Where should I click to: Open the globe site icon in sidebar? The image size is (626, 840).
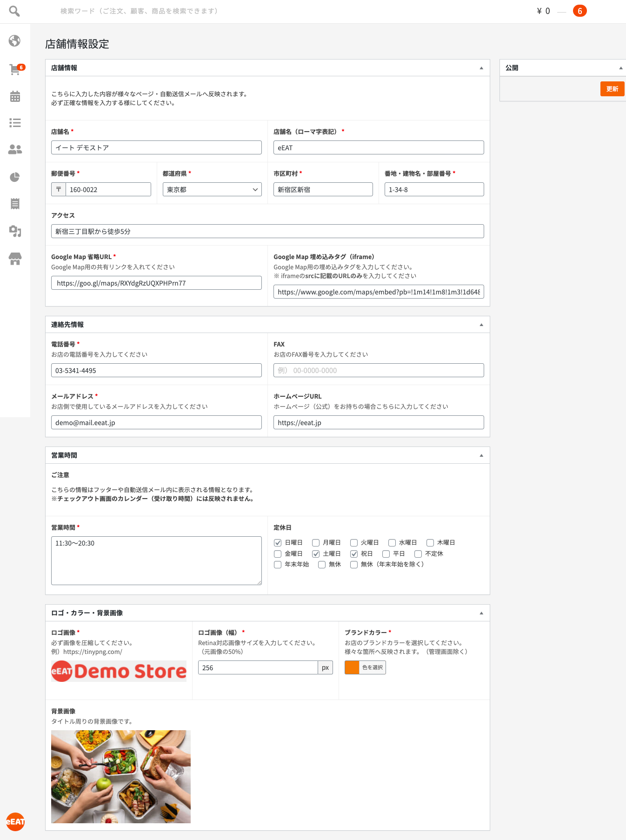coord(15,41)
